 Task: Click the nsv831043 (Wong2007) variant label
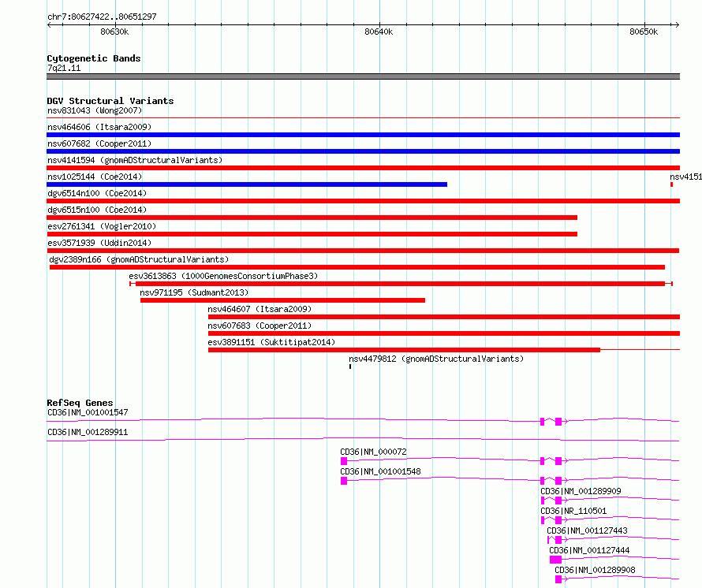[95, 110]
